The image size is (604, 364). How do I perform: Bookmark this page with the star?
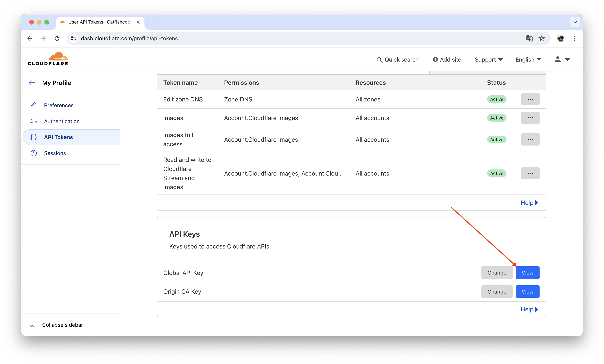click(x=542, y=38)
